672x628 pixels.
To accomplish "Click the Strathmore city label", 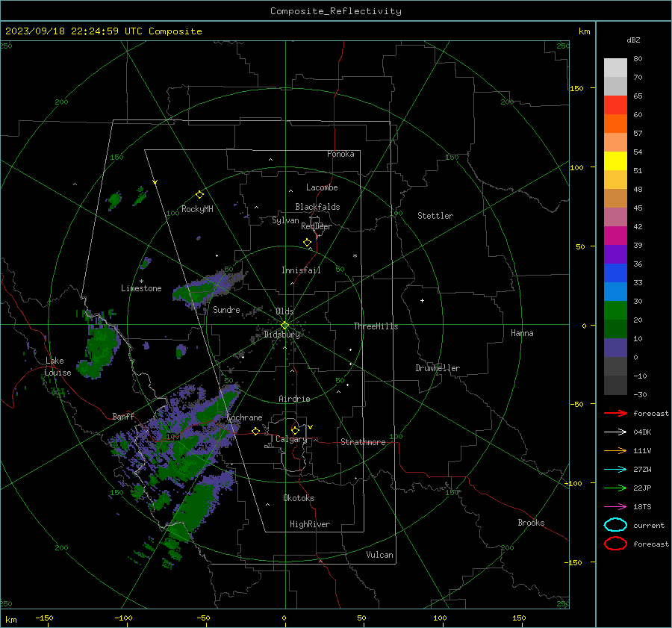I will click(363, 442).
